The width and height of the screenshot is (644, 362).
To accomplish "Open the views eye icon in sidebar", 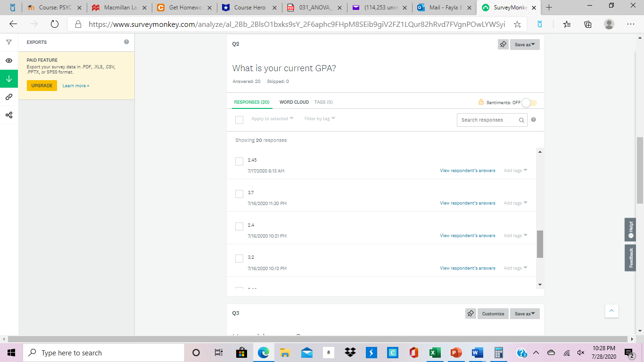I will pos(9,61).
